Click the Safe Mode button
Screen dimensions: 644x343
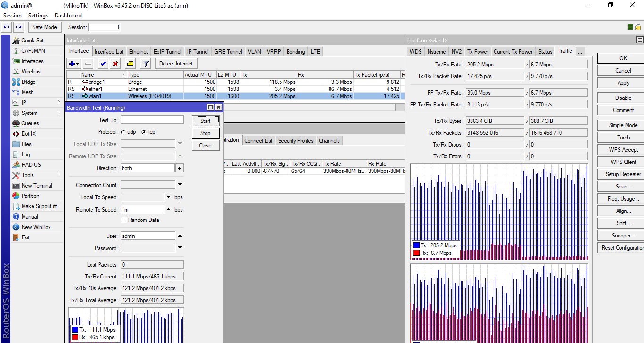coord(44,27)
